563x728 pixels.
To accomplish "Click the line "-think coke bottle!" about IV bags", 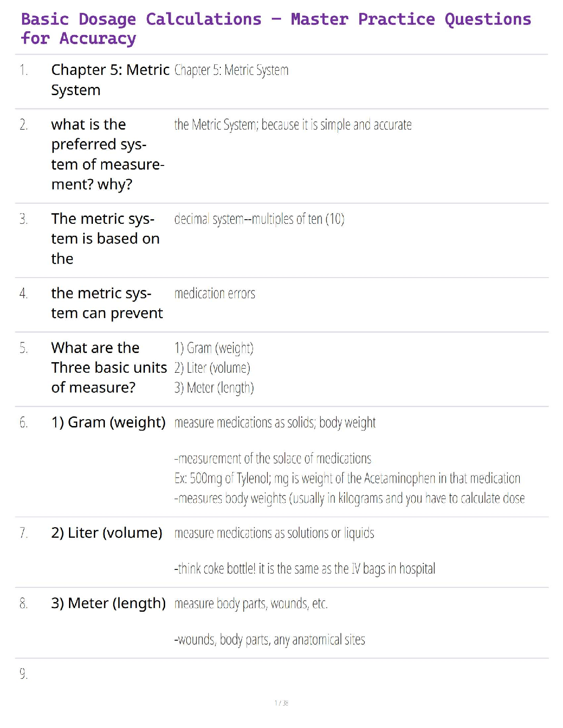I will tap(304, 569).
